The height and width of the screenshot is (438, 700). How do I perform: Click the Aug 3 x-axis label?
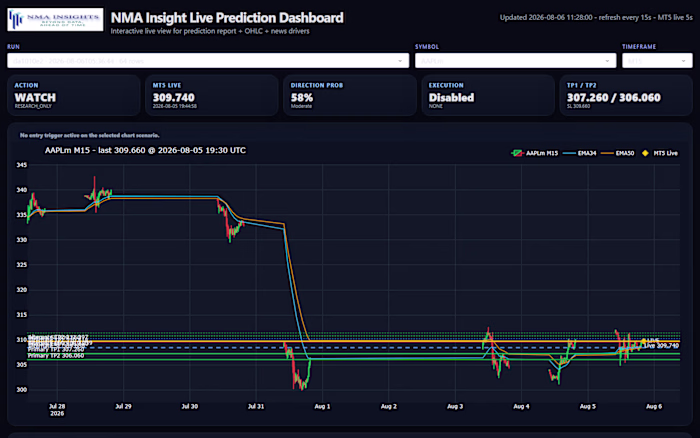pyautogui.click(x=455, y=406)
